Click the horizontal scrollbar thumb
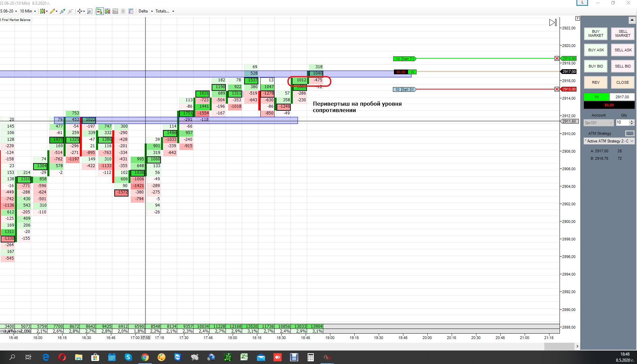This screenshot has width=637, height=364. 559,346
